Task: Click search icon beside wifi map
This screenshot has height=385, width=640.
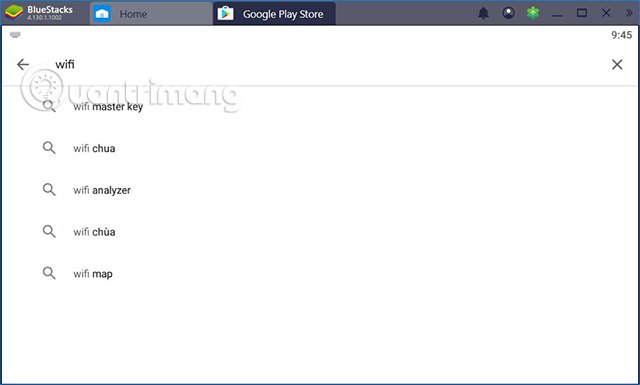Action: point(49,273)
